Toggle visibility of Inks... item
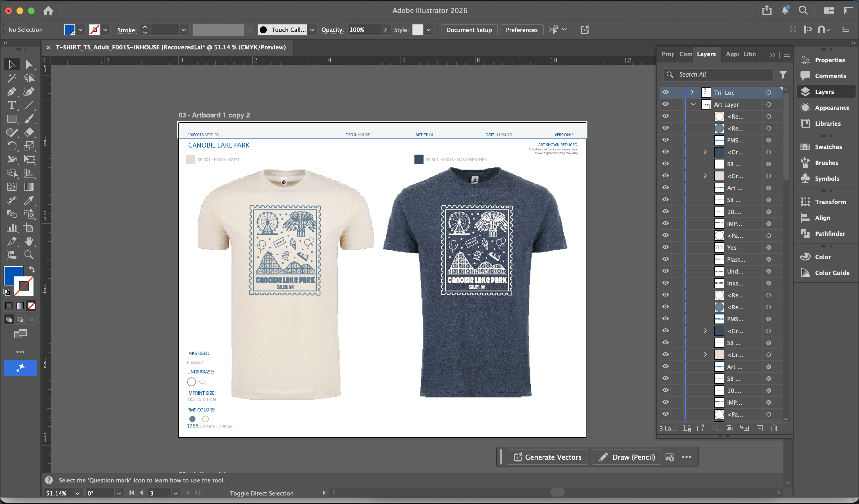 pyautogui.click(x=665, y=283)
